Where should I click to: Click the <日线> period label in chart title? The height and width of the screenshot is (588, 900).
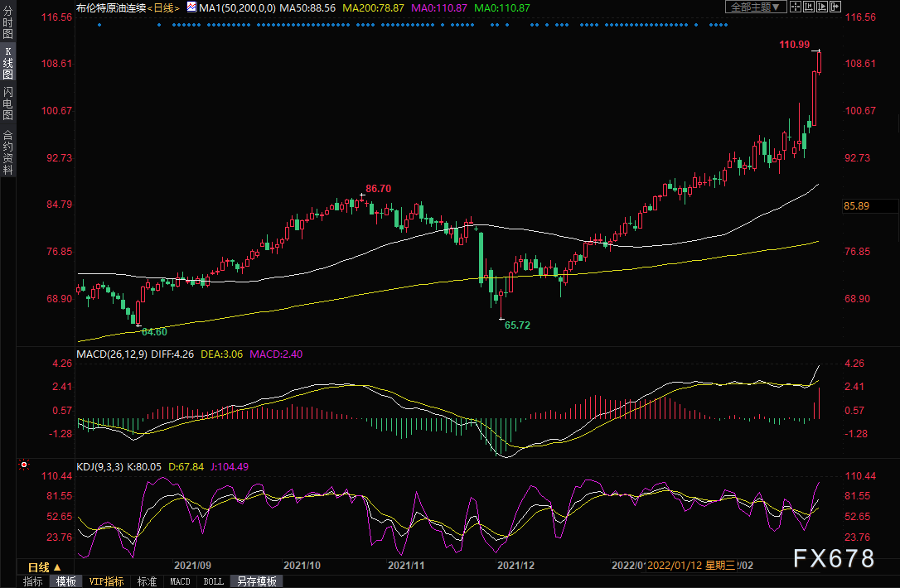pyautogui.click(x=163, y=8)
